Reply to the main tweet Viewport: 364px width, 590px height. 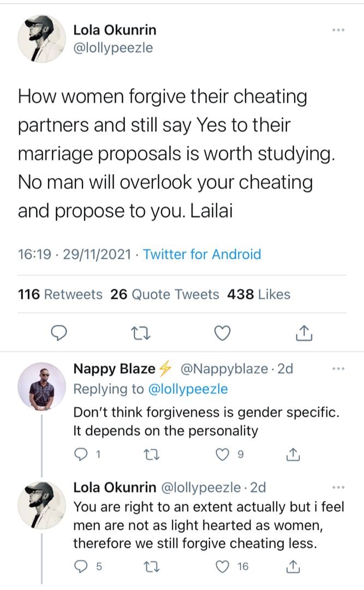click(58, 332)
